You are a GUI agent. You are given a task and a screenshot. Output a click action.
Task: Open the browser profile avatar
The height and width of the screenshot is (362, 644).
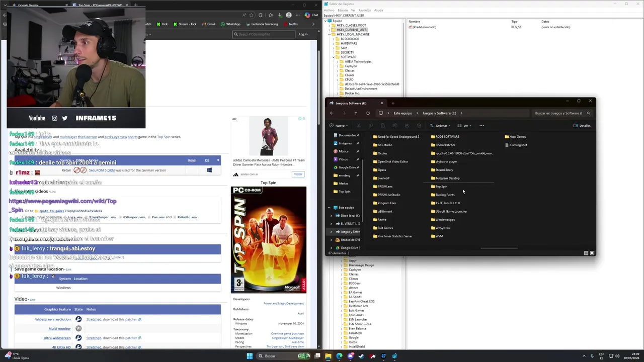289,15
